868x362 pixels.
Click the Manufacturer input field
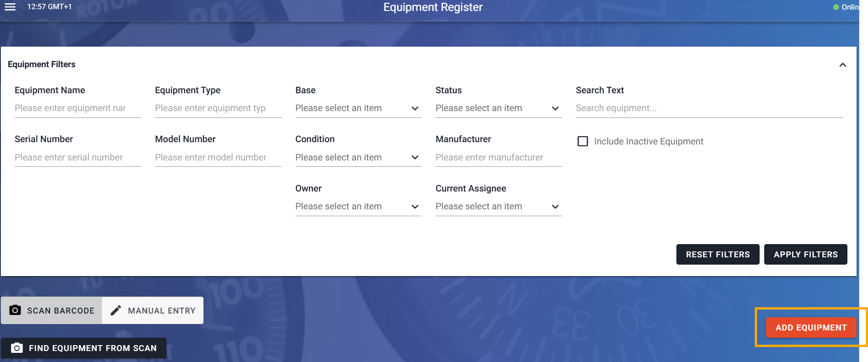click(x=498, y=158)
